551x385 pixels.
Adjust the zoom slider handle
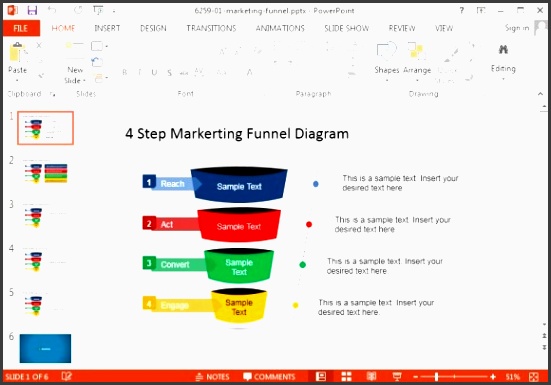[x=436, y=377]
